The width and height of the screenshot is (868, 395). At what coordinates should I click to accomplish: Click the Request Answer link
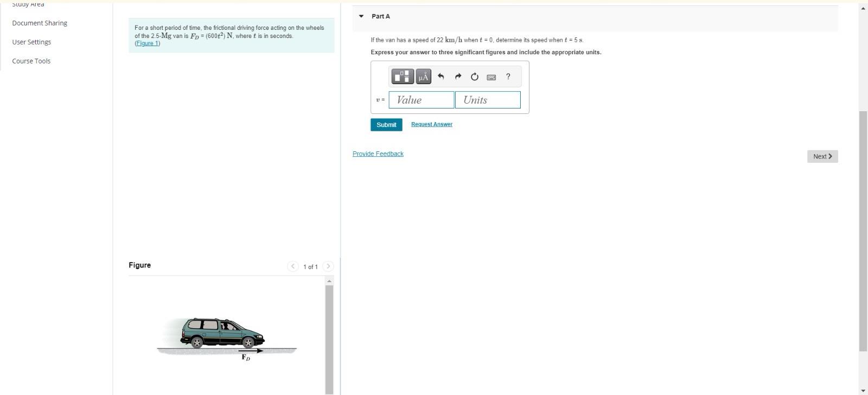[x=432, y=124]
